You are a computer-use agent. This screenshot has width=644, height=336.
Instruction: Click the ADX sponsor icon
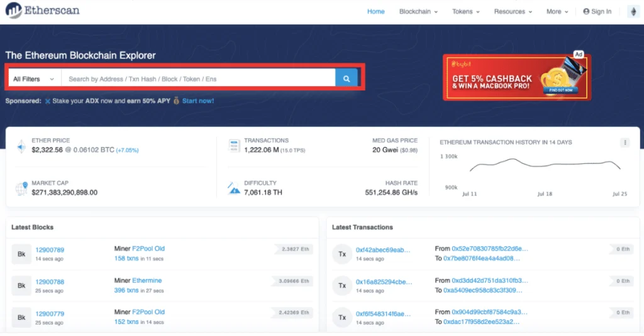click(x=48, y=101)
